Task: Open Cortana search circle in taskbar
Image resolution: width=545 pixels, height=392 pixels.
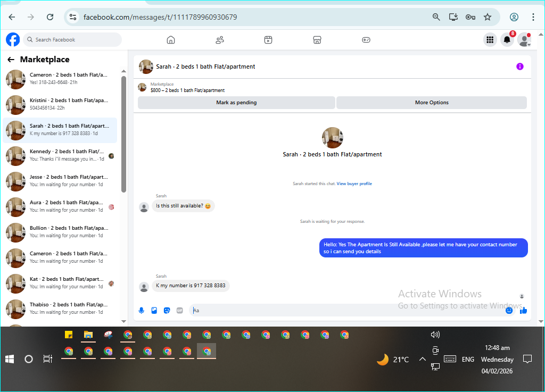Action: [x=29, y=359]
